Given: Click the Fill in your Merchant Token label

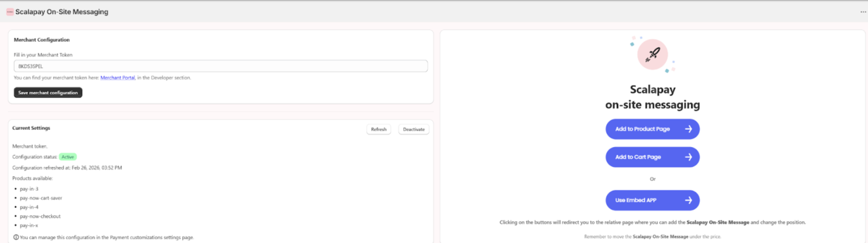Looking at the screenshot, I should pos(43,55).
